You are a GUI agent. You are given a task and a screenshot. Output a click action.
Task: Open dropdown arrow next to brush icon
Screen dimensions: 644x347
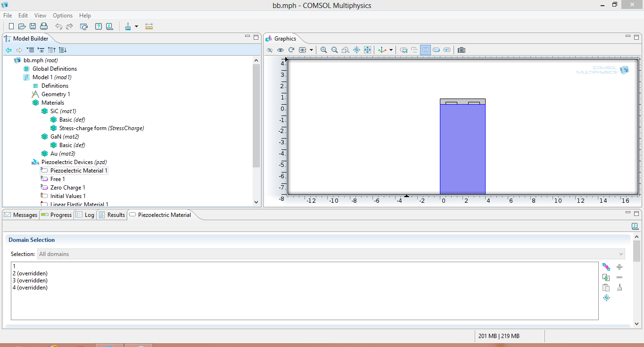coord(137,26)
